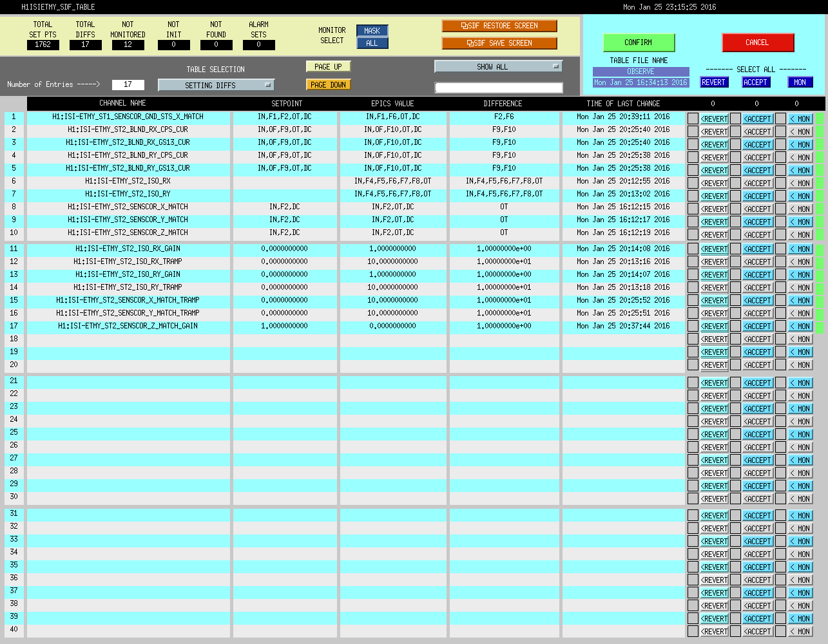Click ACCEPT button in row 25
The height and width of the screenshot is (644, 828).
[x=758, y=435]
